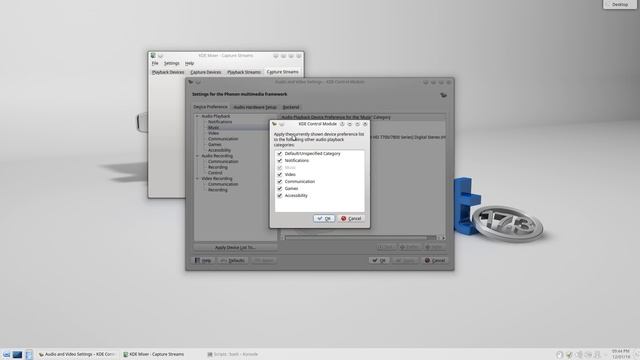Untick the Default/Unspecified Category checkbox
640x360 pixels.
pos(280,154)
